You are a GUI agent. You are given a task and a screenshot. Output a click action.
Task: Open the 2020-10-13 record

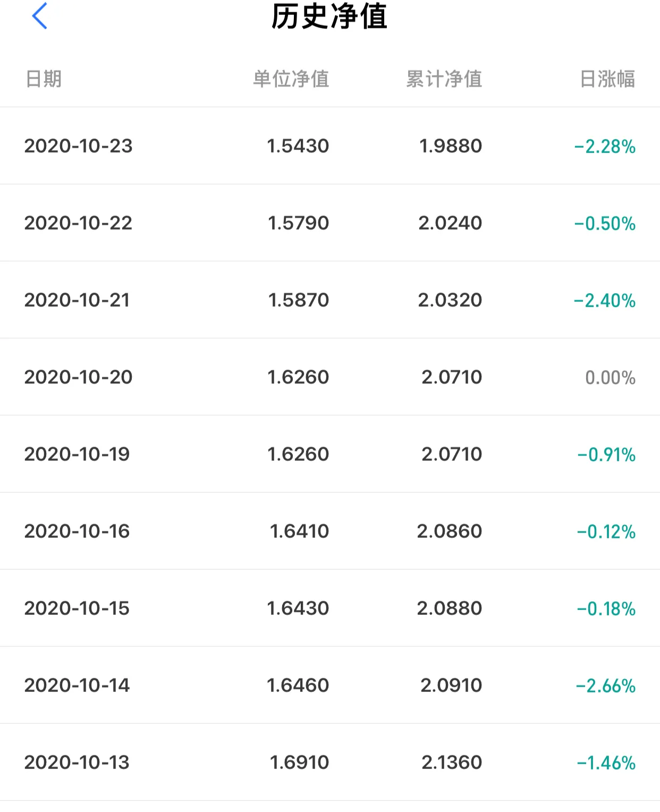330,762
